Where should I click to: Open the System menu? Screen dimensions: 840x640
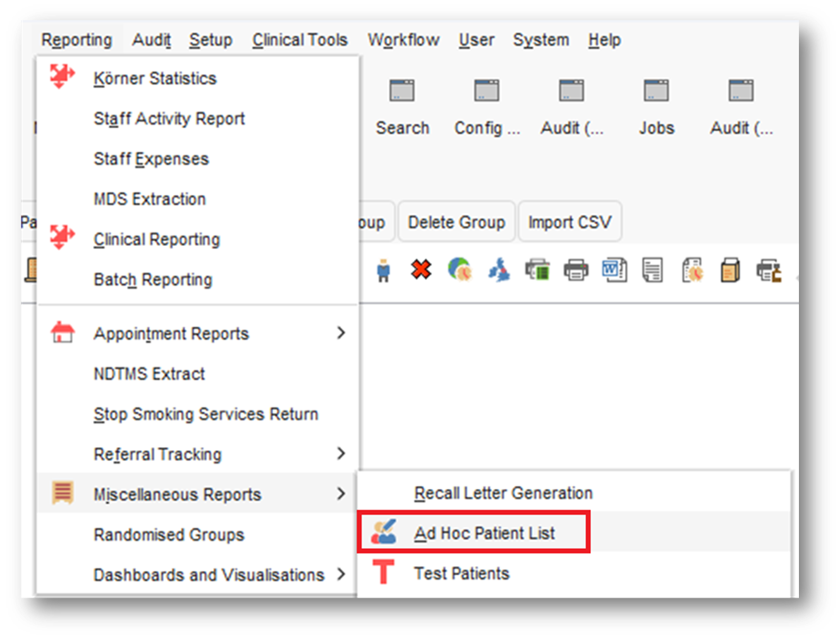click(x=540, y=40)
